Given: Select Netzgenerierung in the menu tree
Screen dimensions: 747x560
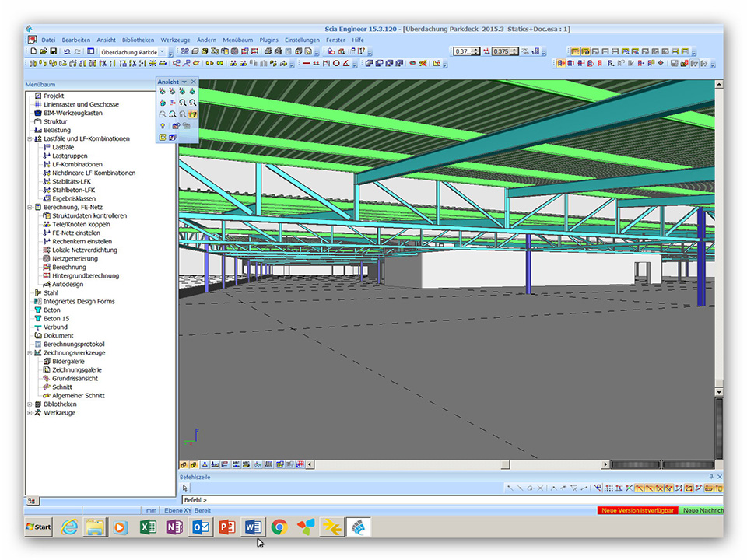Looking at the screenshot, I should (75, 258).
